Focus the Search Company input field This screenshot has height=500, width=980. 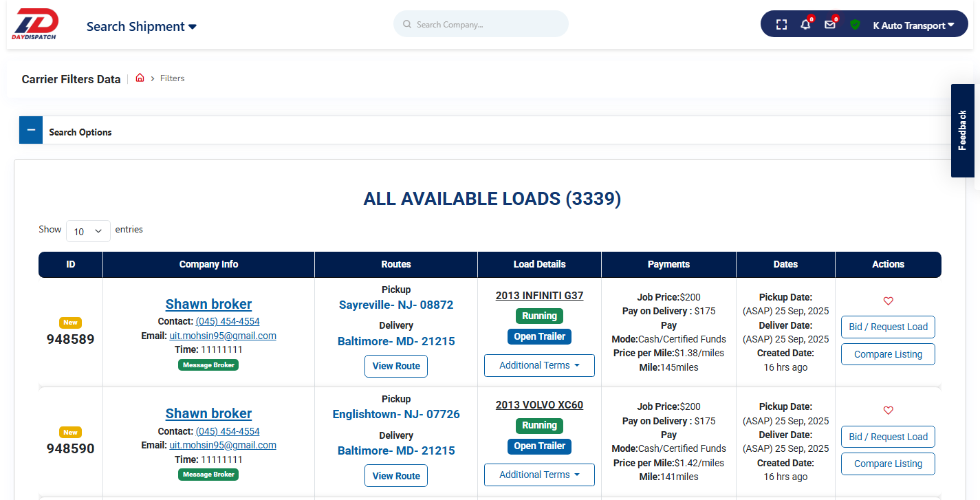[x=488, y=24]
